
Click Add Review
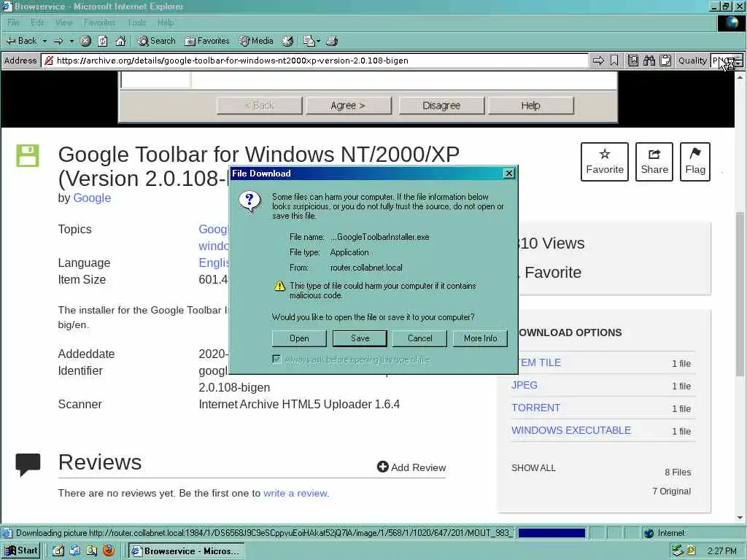[411, 467]
